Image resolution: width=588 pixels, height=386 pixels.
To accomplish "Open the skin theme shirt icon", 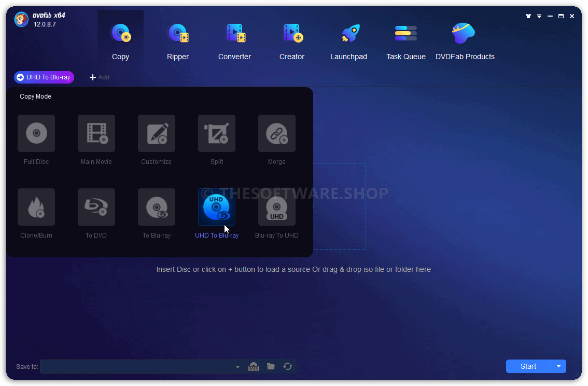I will click(x=528, y=16).
